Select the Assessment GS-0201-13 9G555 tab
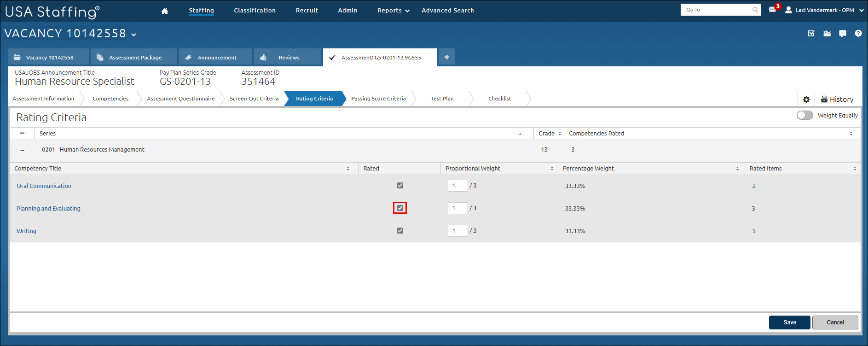The height and width of the screenshot is (346, 868). [380, 57]
